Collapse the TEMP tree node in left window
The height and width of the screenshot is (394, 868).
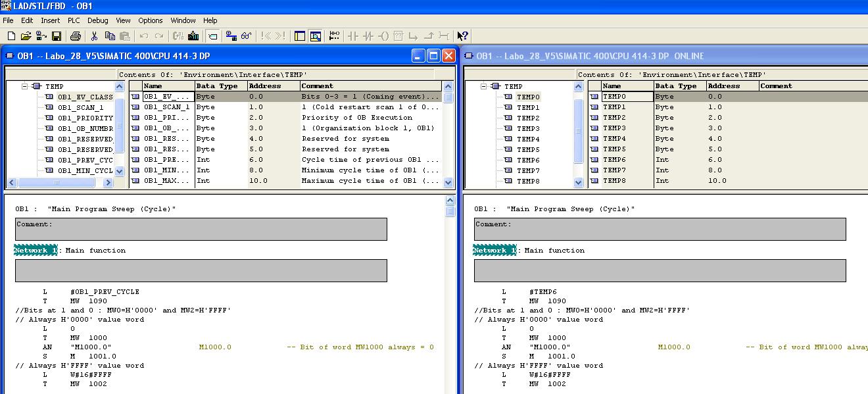click(x=25, y=86)
